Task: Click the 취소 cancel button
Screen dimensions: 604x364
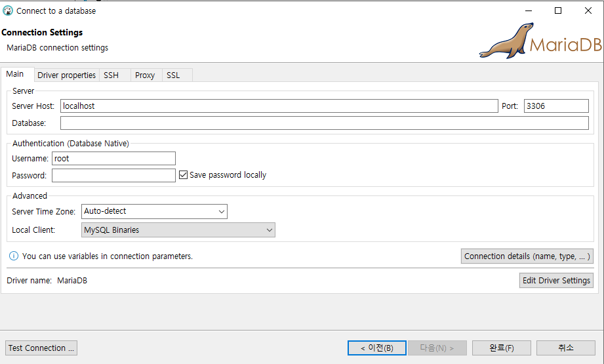Action: pos(566,348)
